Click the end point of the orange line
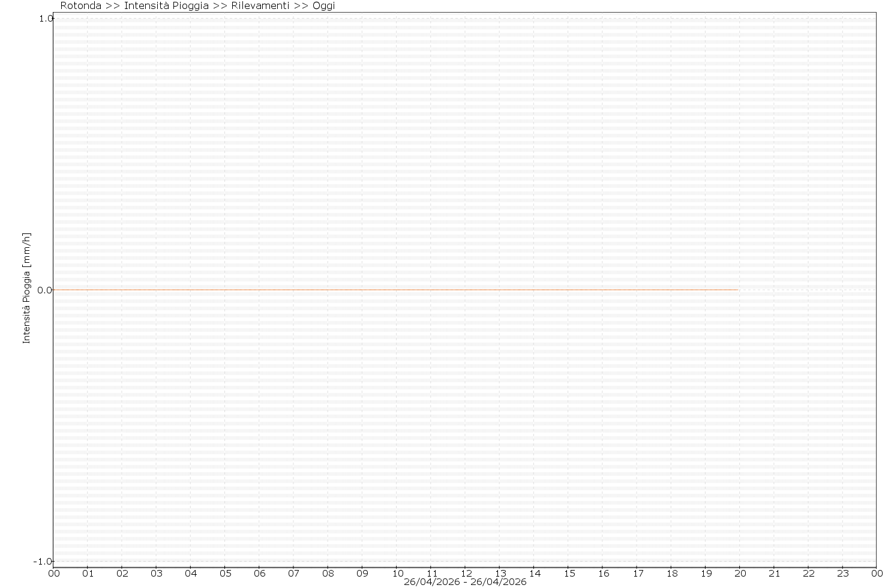This screenshot has height=588, width=888. [x=738, y=290]
